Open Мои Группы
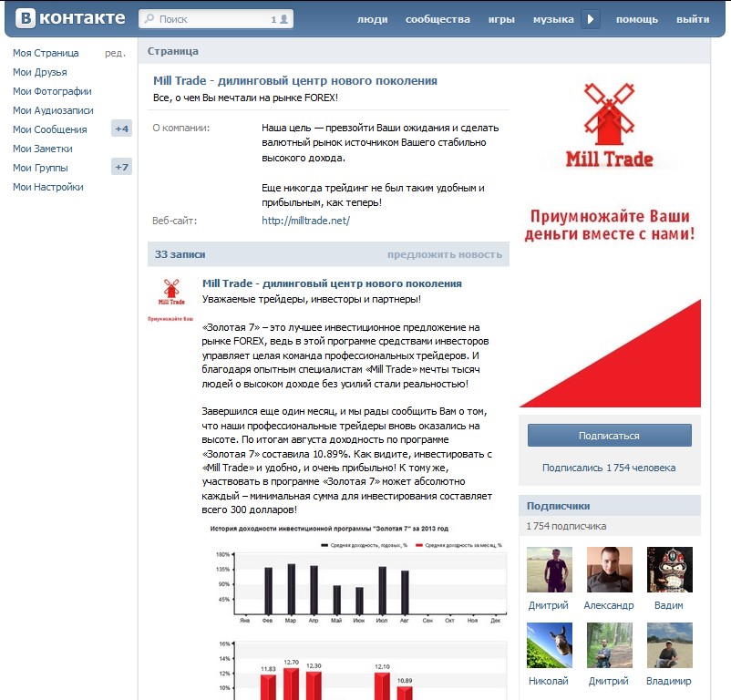The image size is (731, 700). pyautogui.click(x=40, y=168)
